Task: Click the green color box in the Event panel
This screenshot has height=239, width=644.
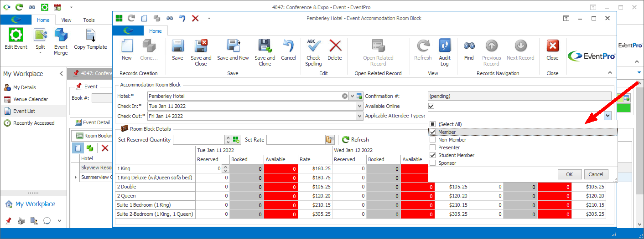Action: [x=623, y=108]
